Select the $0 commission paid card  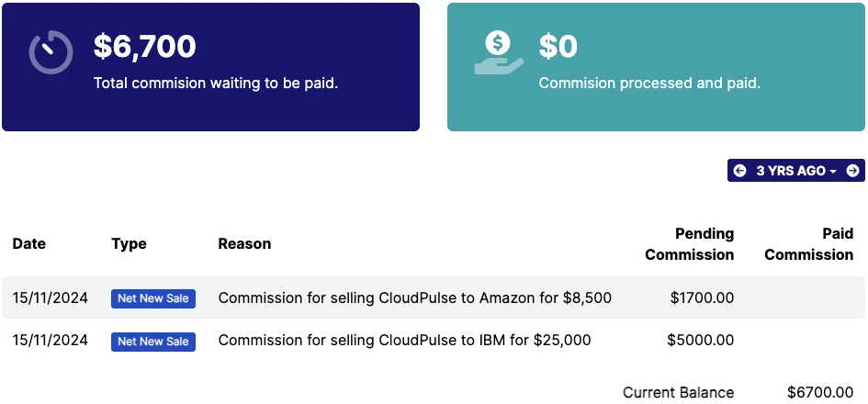(656, 67)
